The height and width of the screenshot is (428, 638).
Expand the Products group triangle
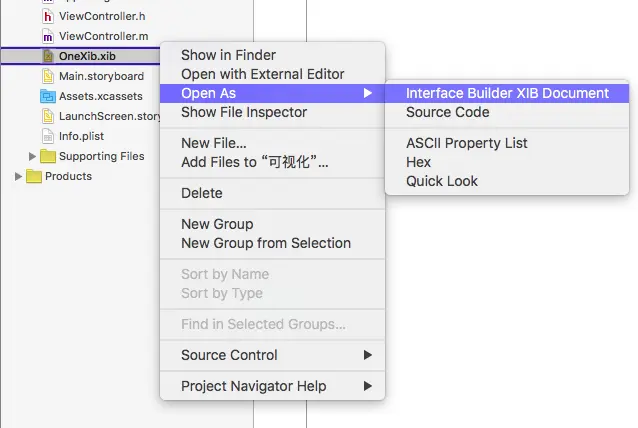click(x=18, y=177)
